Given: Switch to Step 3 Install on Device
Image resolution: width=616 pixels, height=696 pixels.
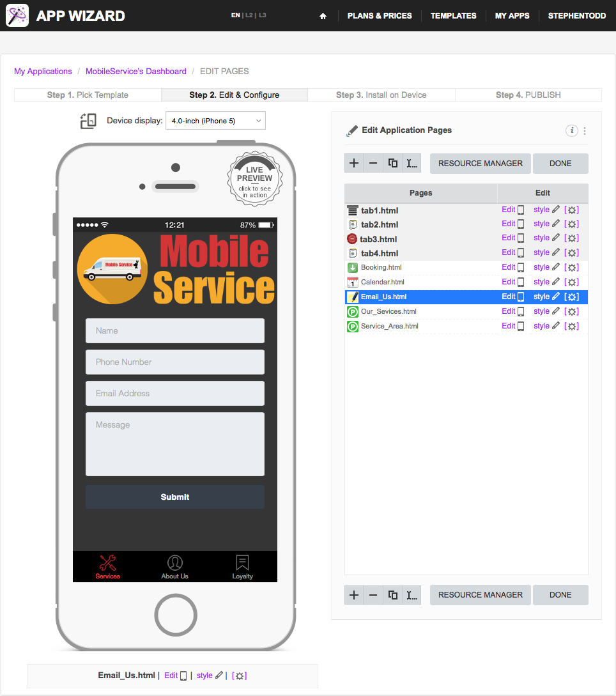Looking at the screenshot, I should 381,95.
